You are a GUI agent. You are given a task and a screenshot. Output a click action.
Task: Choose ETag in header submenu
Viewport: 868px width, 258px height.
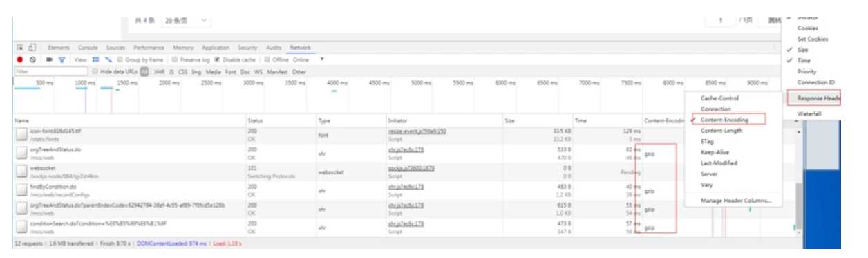tap(707, 141)
